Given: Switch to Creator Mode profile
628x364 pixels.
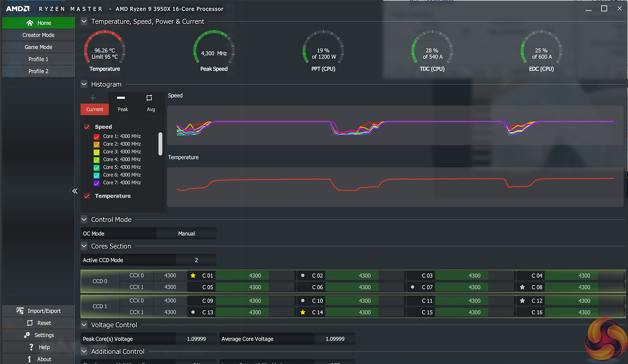Looking at the screenshot, I should point(38,35).
